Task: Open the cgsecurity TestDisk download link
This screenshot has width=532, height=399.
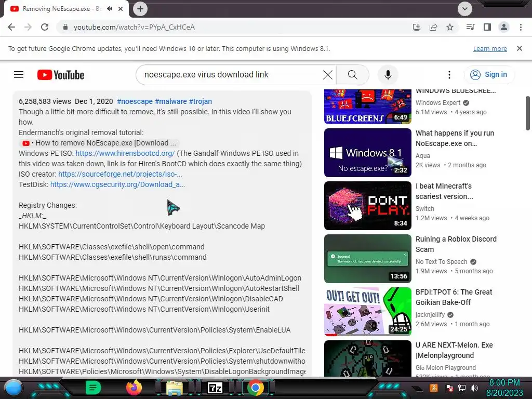Action: pyautogui.click(x=118, y=184)
